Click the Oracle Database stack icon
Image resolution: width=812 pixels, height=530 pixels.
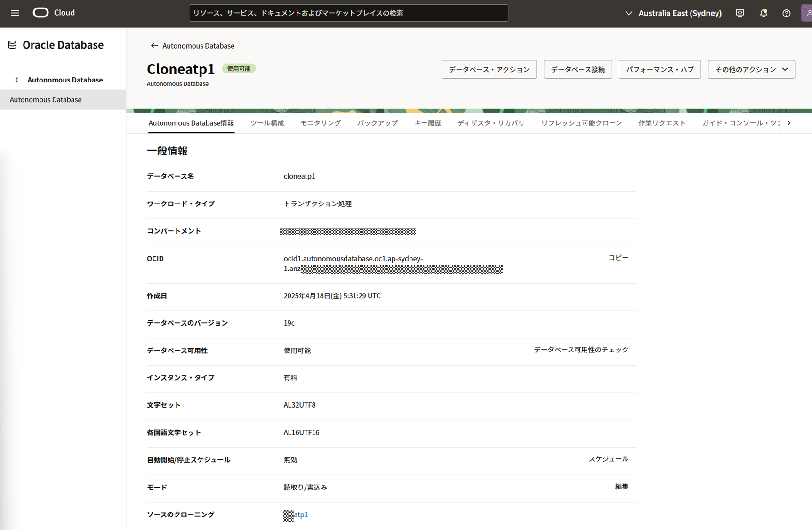pyautogui.click(x=12, y=45)
